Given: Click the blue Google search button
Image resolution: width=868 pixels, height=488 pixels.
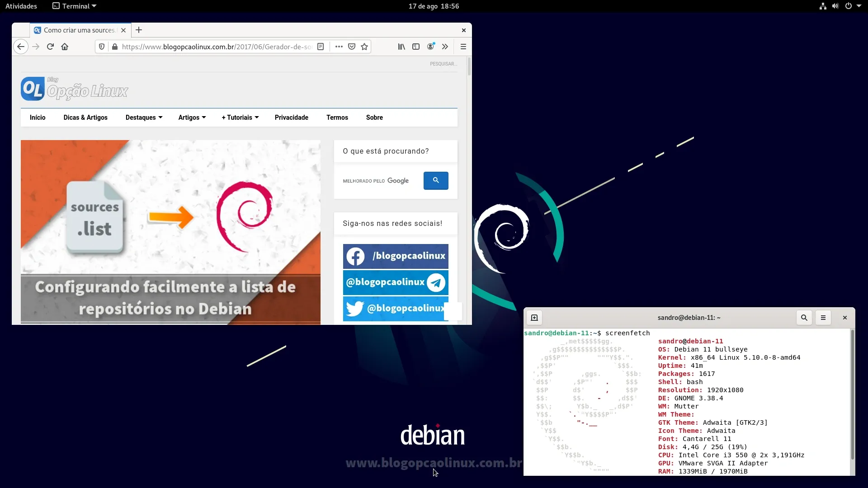Looking at the screenshot, I should click(x=436, y=180).
